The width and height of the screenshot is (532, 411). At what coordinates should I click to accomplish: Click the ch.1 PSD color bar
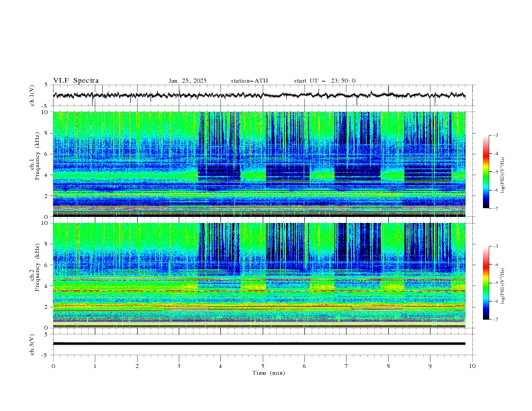[x=486, y=172]
